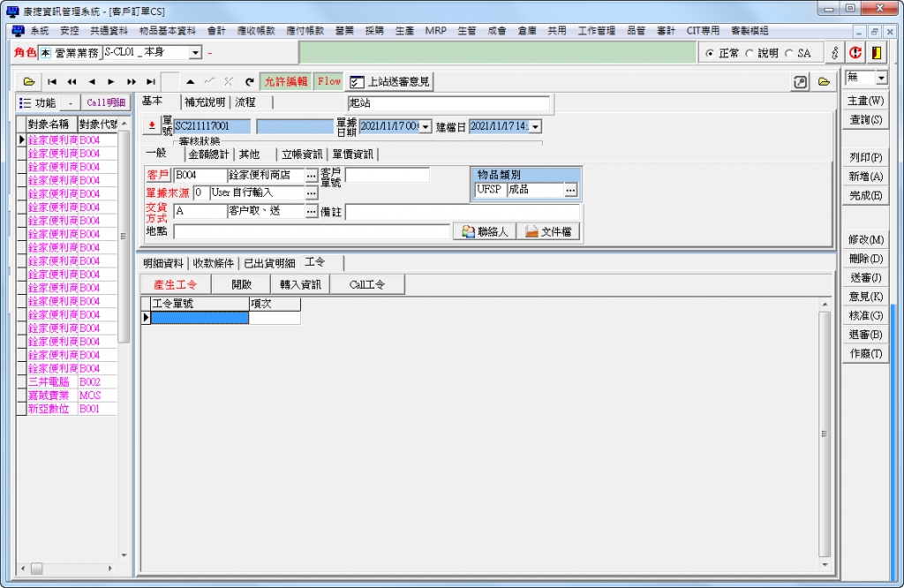The width and height of the screenshot is (904, 588).
Task: Click the exit door icon
Action: point(876,53)
